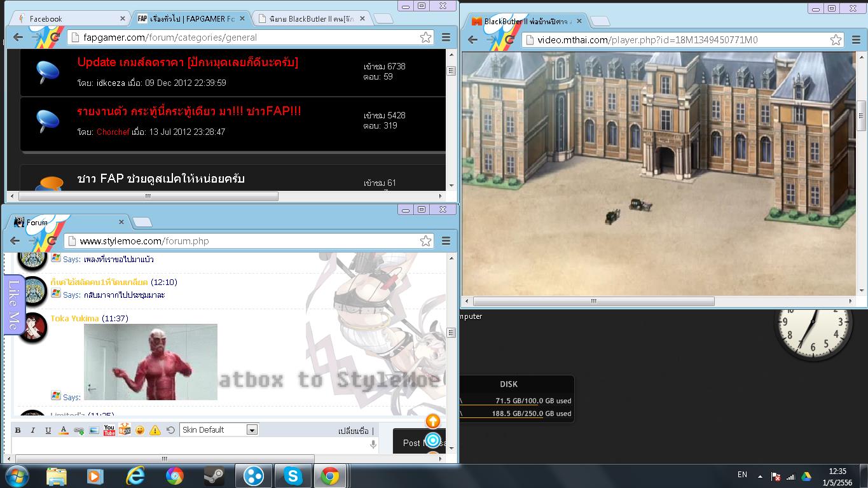Open Skype from the taskbar
This screenshot has width=868, height=488.
pyautogui.click(x=293, y=475)
